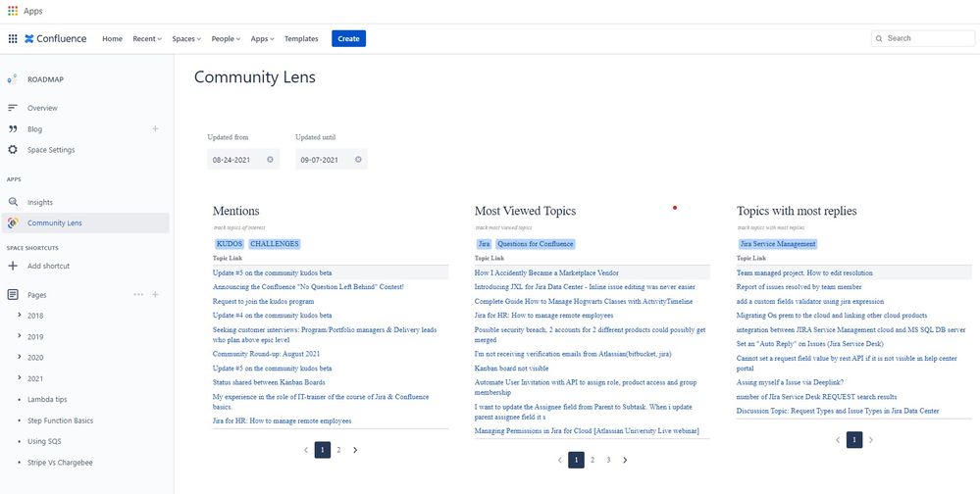Open 'Assing myself a Issue via Deeplink?'
980x494 pixels.
(x=790, y=382)
